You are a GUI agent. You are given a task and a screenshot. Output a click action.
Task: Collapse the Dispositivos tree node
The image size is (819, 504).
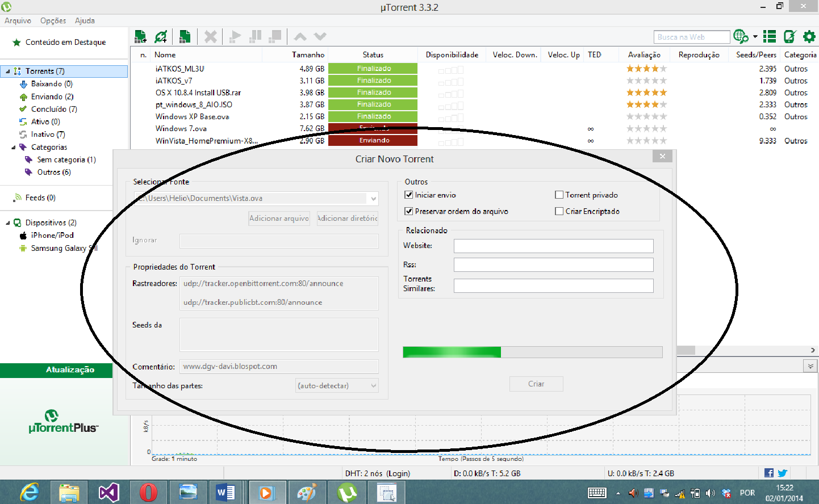[x=7, y=223]
